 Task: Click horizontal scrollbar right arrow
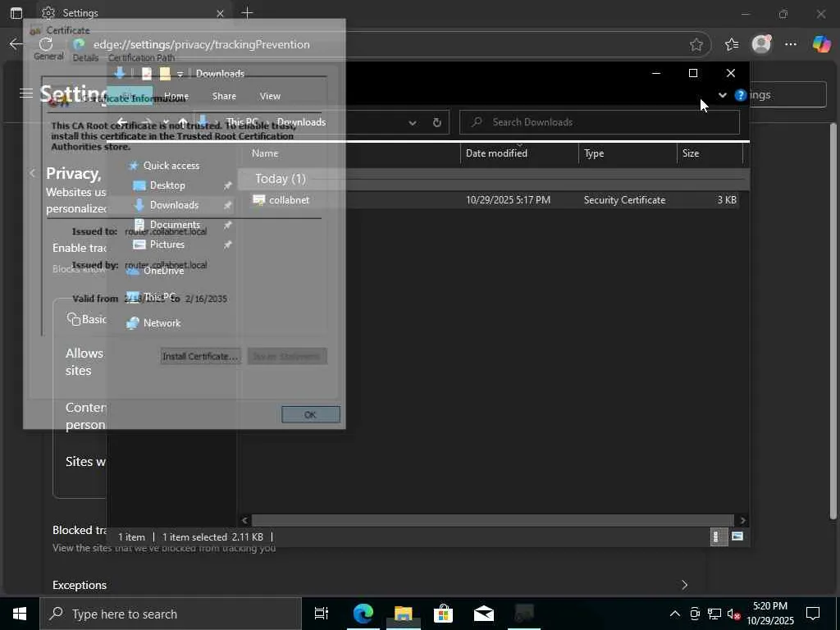pos(742,520)
